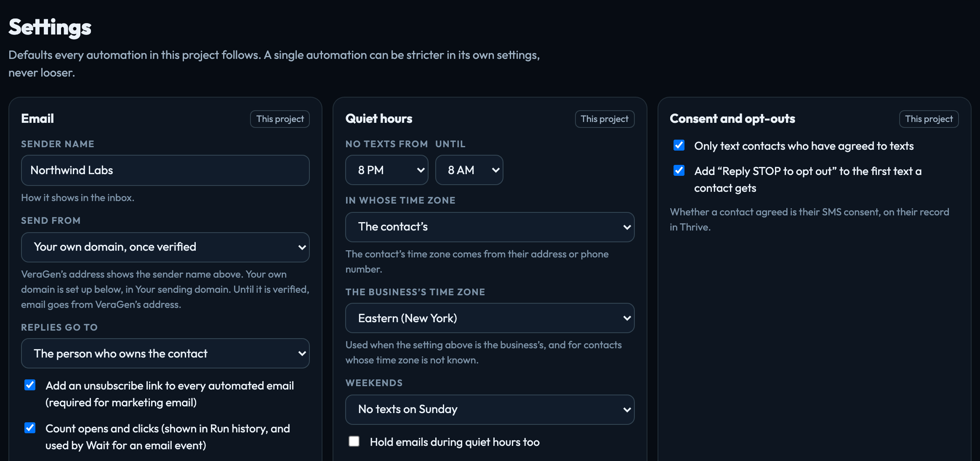The image size is (980, 461).
Task: Click the contact's time zone source hint text
Action: [477, 262]
